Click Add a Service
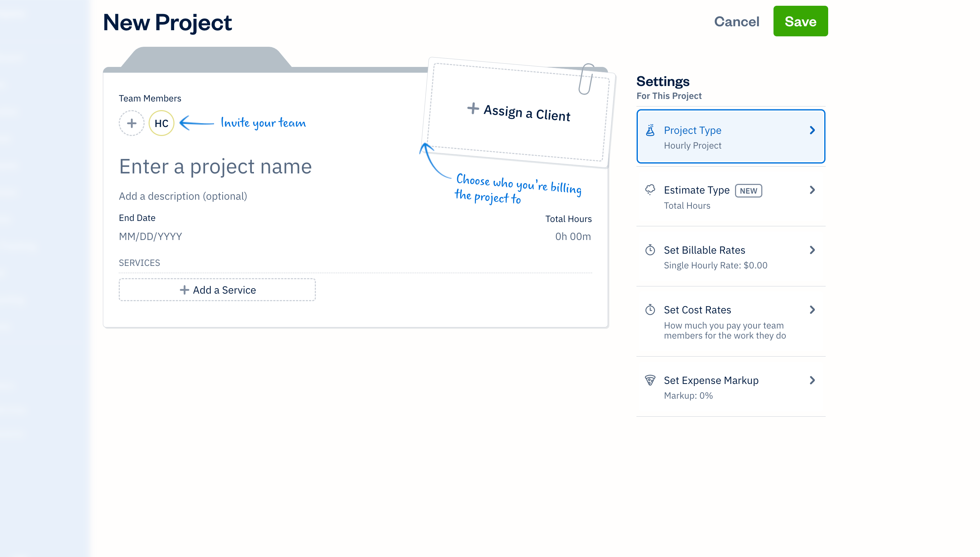 click(217, 290)
